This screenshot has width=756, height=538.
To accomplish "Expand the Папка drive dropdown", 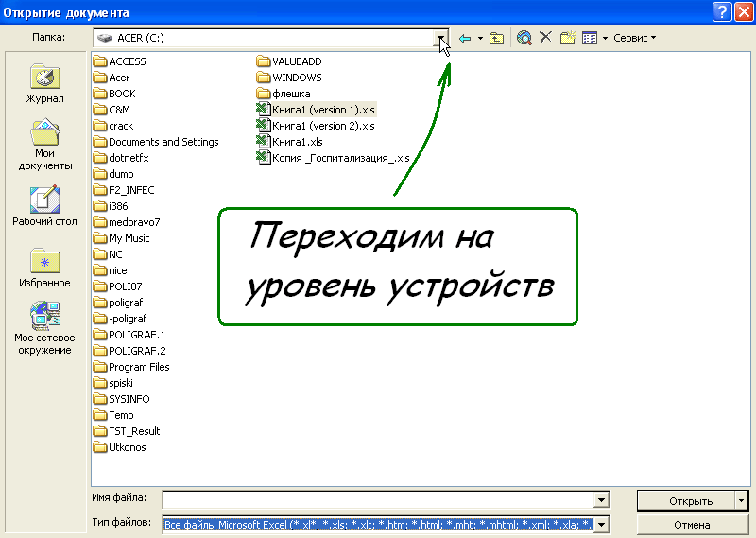I will (x=441, y=38).
